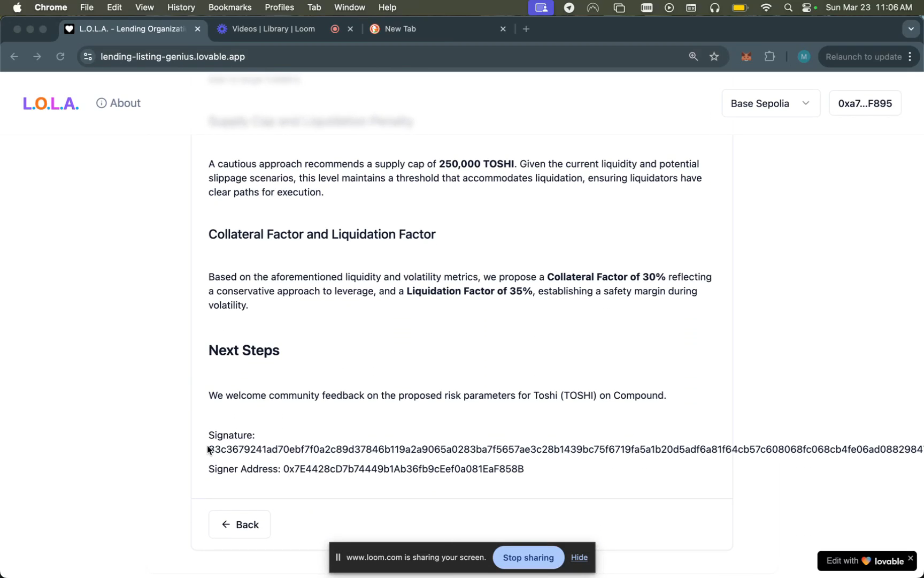Switch to the Videos Library Loom tab

(x=273, y=29)
